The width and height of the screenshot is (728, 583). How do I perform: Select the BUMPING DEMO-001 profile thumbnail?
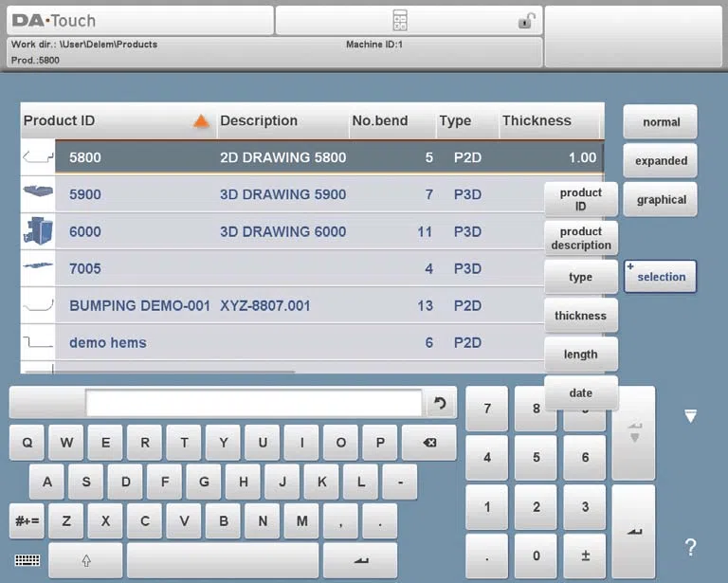point(38,305)
